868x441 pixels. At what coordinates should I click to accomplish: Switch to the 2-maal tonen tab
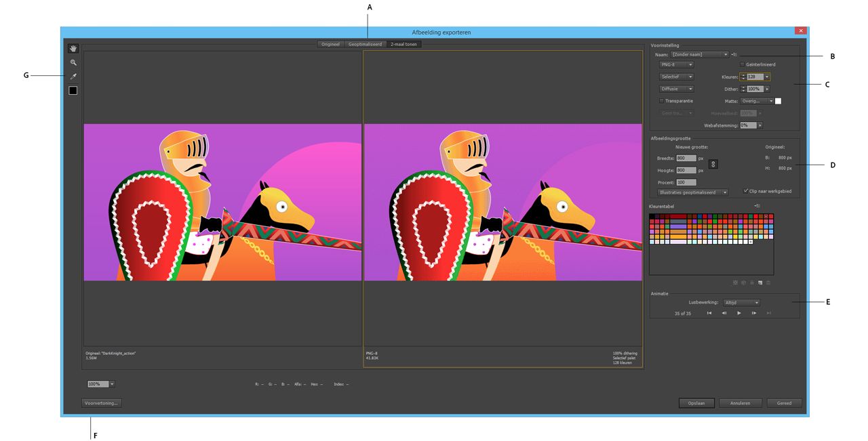(404, 44)
